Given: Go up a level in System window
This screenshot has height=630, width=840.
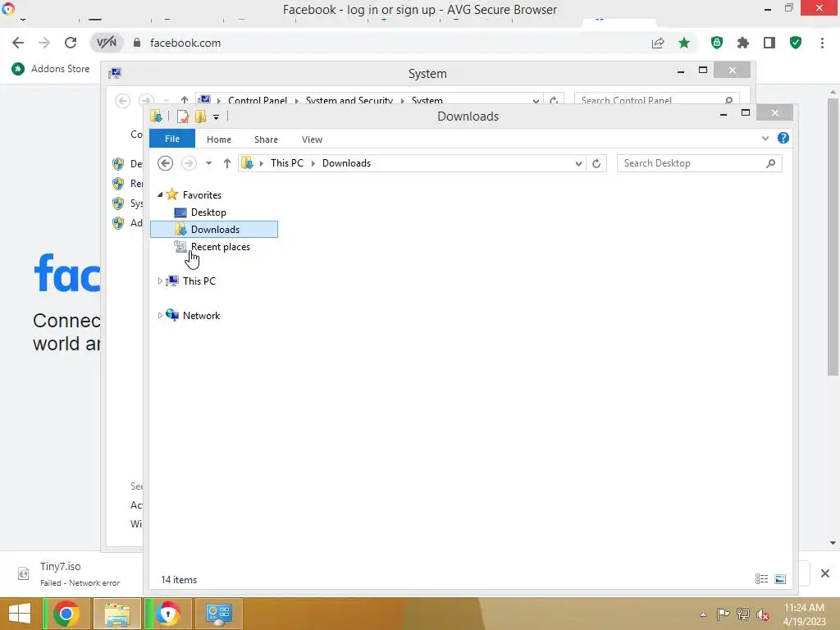Looking at the screenshot, I should point(185,100).
